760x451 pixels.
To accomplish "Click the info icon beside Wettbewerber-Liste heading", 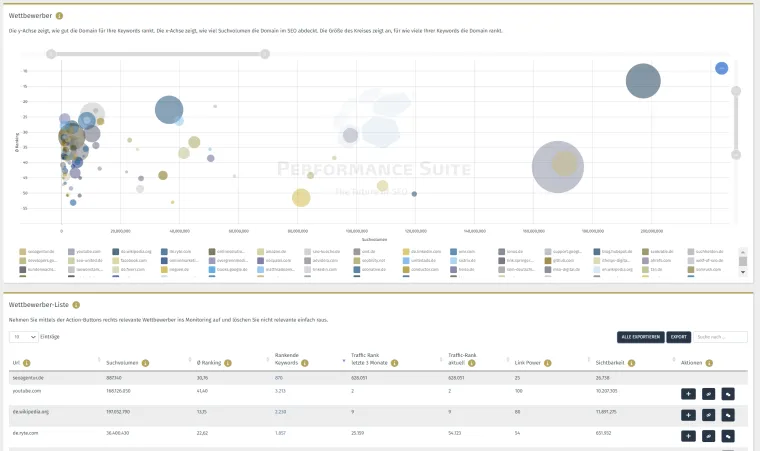I will [x=76, y=304].
